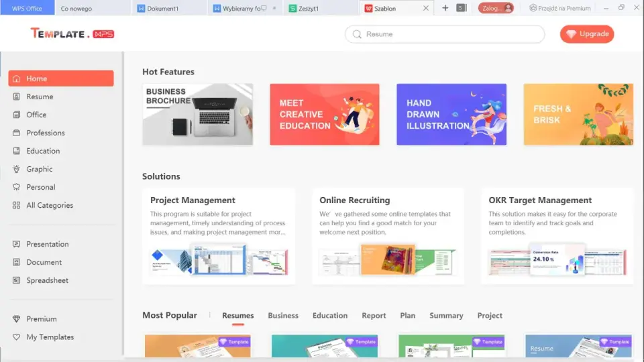The height and width of the screenshot is (362, 644).
Task: Click the Personal category icon
Action: 16,187
